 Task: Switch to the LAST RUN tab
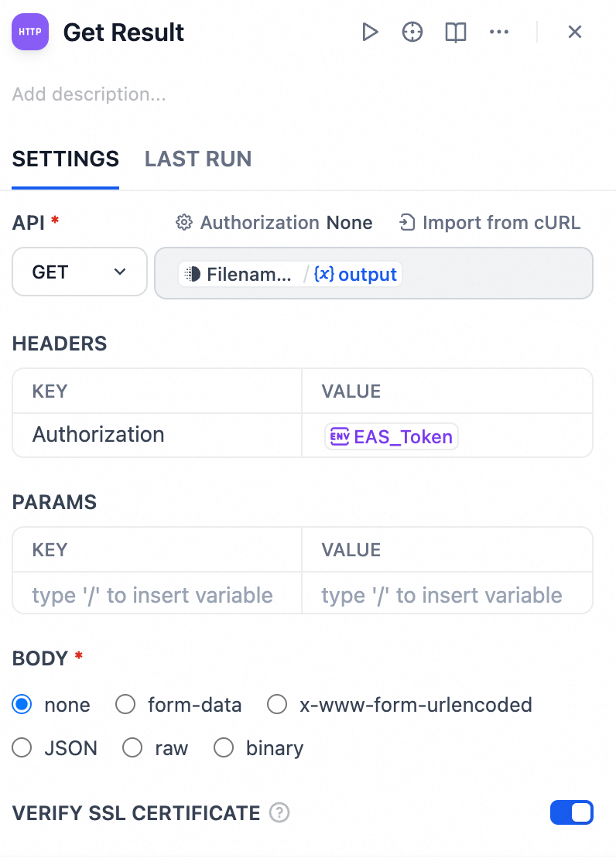[198, 159]
